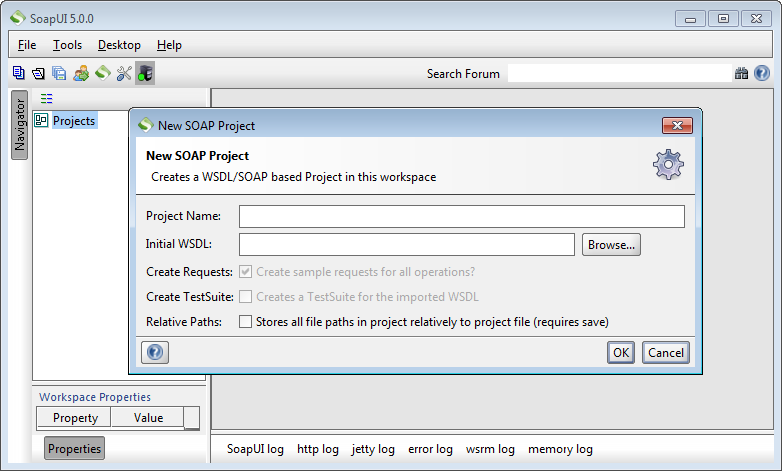Open the Forum toolbar icon
The width and height of the screenshot is (782, 471).
tap(81, 73)
